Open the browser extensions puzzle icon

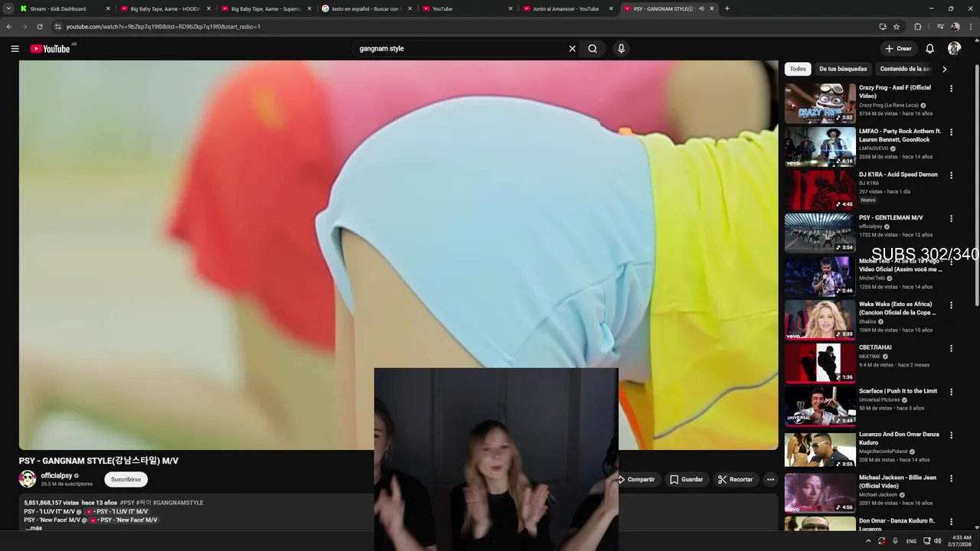[x=918, y=27]
